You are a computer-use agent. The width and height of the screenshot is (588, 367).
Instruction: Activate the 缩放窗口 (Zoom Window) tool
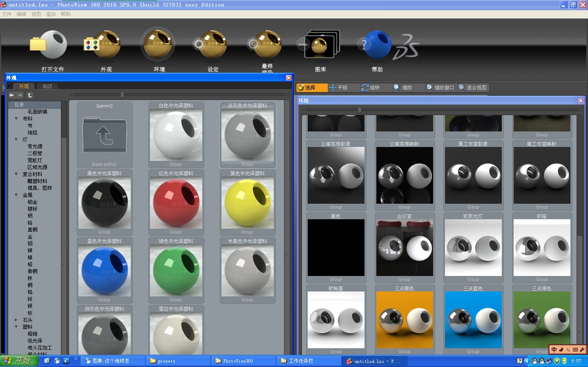[440, 88]
